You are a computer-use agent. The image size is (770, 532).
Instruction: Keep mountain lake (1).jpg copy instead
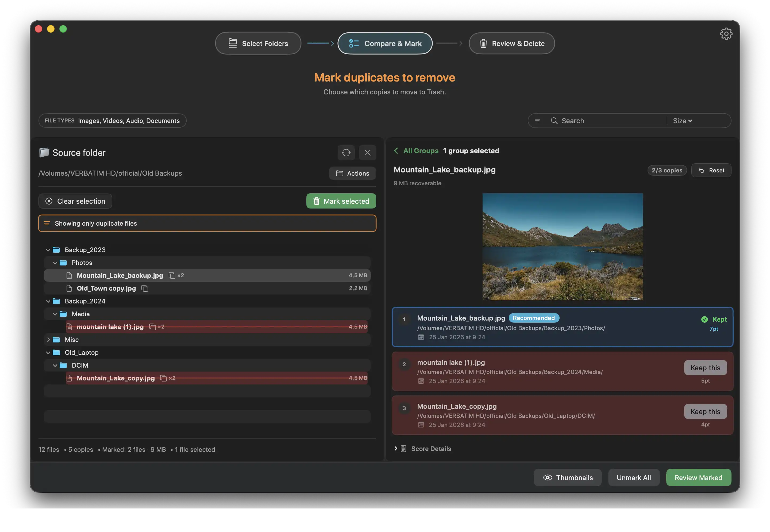[705, 368]
